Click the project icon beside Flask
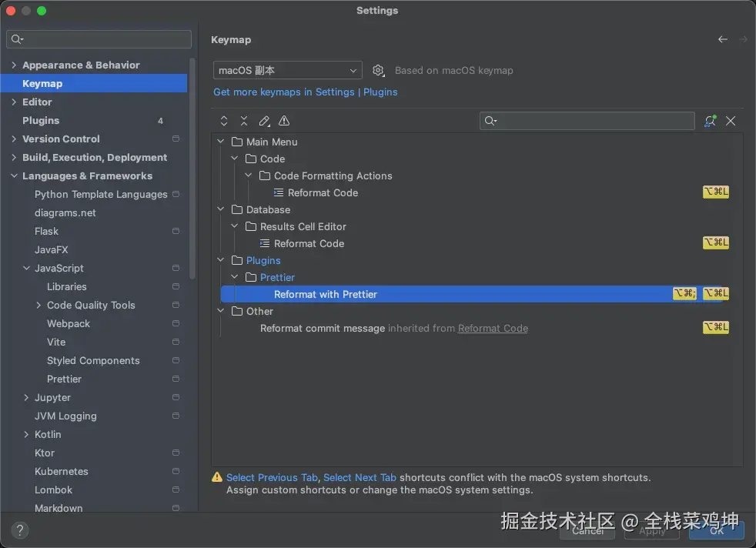Viewport: 756px width, 548px height. 176,232
